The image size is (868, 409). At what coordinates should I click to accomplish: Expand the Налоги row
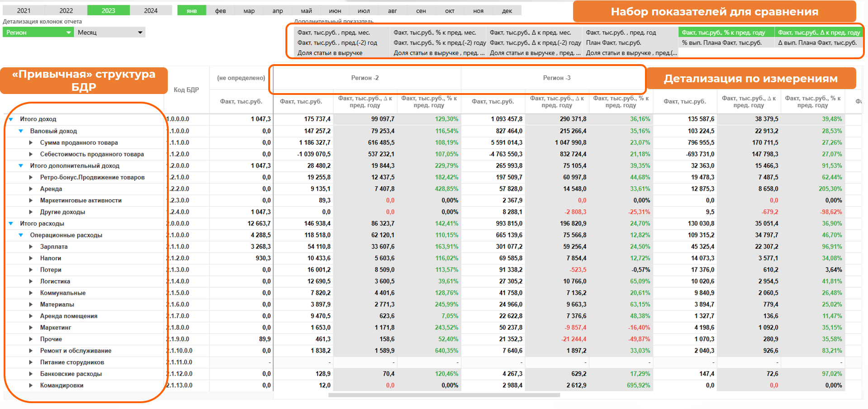31,258
